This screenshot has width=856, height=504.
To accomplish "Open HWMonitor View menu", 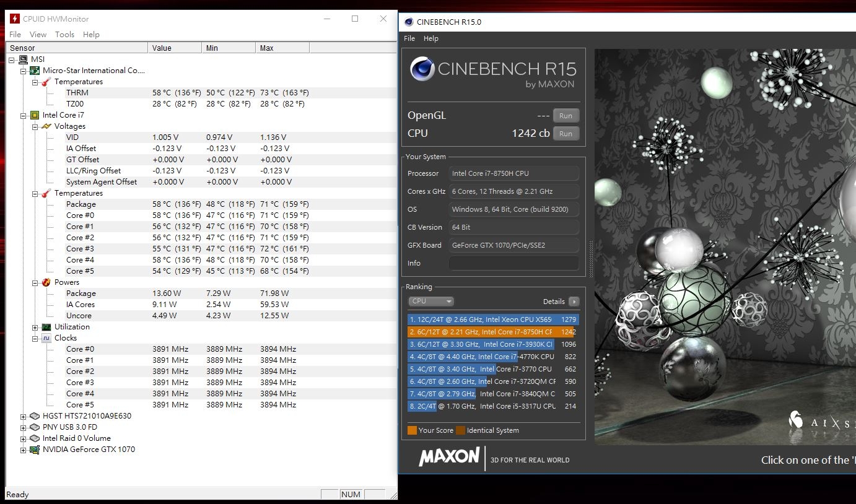I will (38, 35).
